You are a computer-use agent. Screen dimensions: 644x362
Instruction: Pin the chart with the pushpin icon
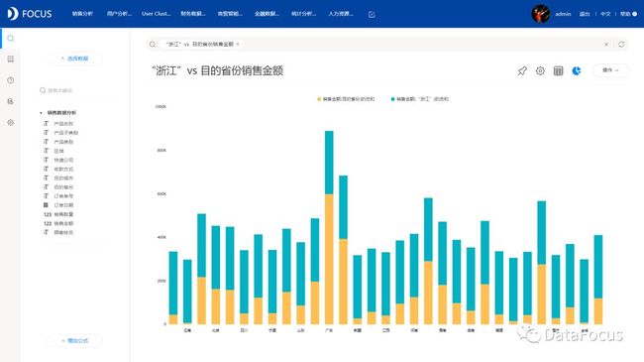pyautogui.click(x=522, y=70)
